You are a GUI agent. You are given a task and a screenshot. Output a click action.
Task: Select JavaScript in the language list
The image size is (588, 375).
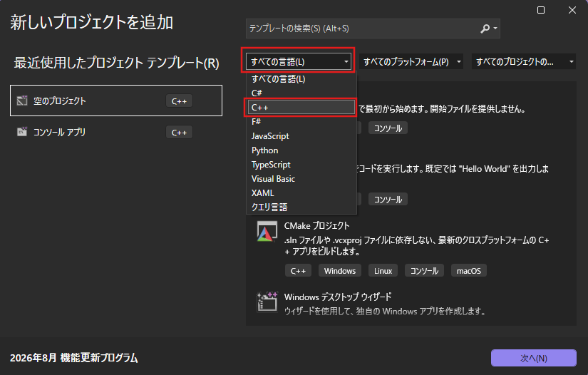(301, 135)
